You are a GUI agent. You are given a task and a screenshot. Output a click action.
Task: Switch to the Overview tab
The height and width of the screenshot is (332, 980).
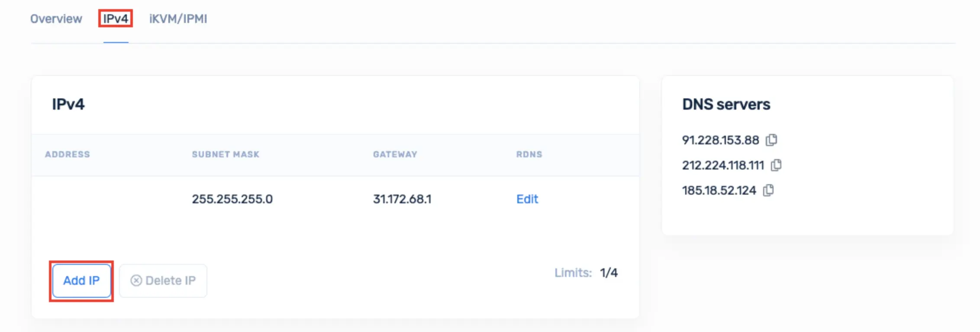click(x=56, y=19)
